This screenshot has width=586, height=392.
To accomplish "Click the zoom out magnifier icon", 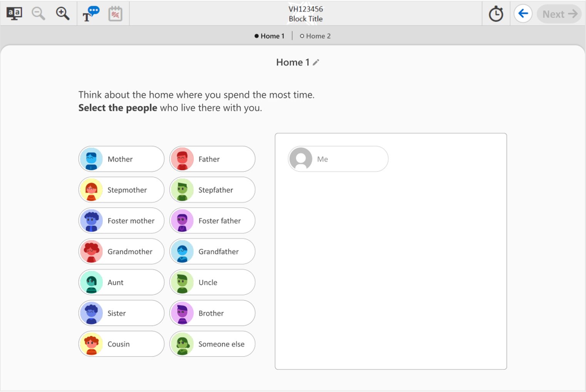I will tap(38, 14).
